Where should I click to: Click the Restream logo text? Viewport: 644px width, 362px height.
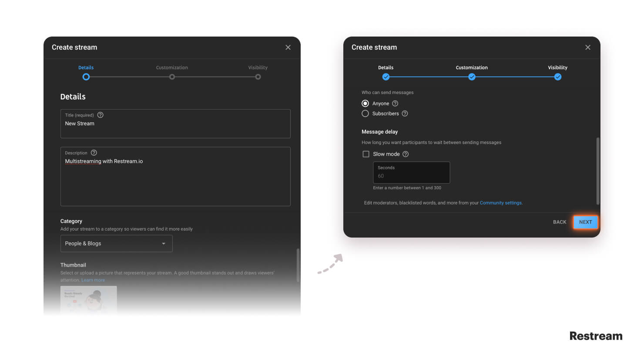coord(596,336)
